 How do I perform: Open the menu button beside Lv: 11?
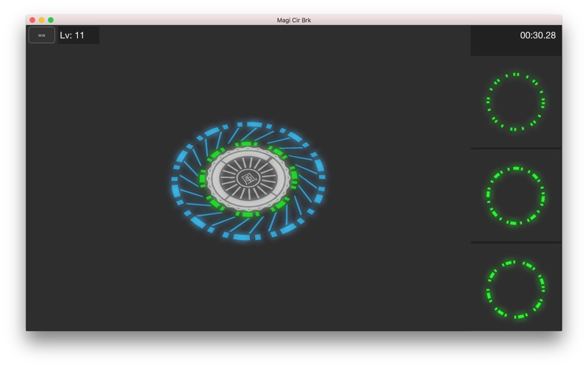42,35
